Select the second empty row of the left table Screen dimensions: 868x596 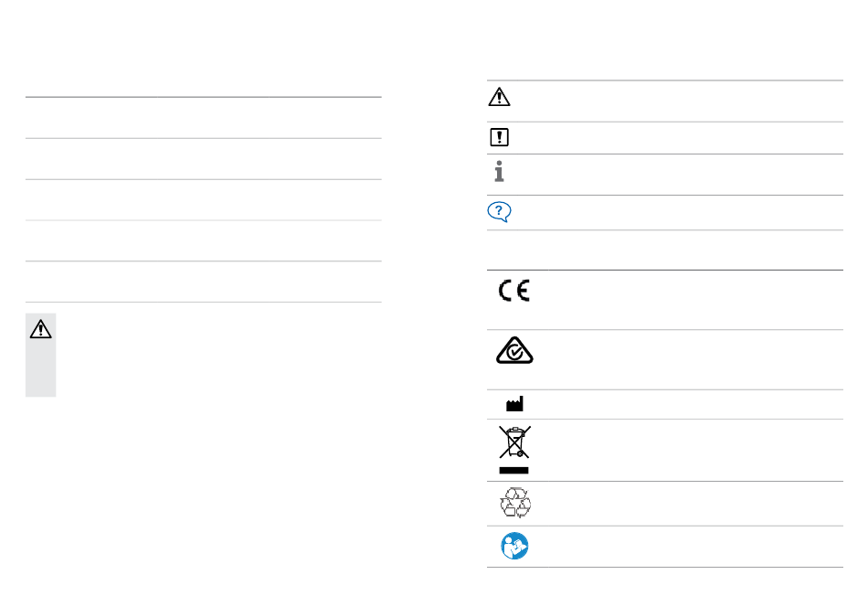203,159
